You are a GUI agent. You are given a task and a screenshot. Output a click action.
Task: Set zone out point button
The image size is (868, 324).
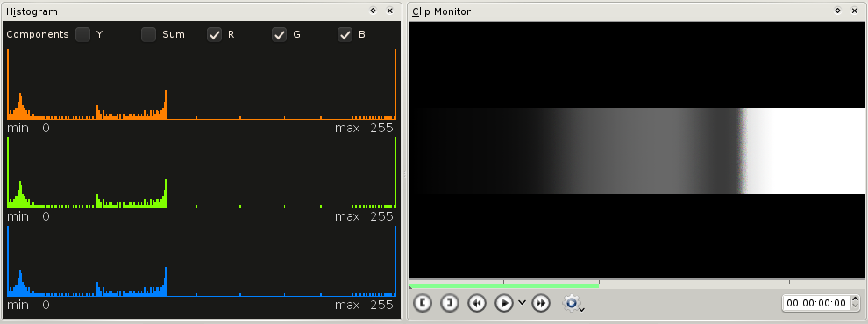tap(450, 303)
